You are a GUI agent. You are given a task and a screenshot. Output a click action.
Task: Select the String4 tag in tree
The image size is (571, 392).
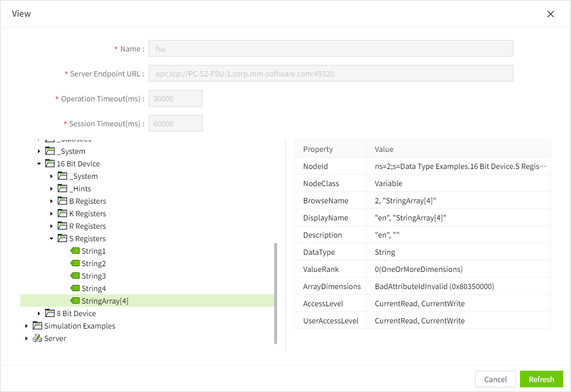click(x=94, y=289)
